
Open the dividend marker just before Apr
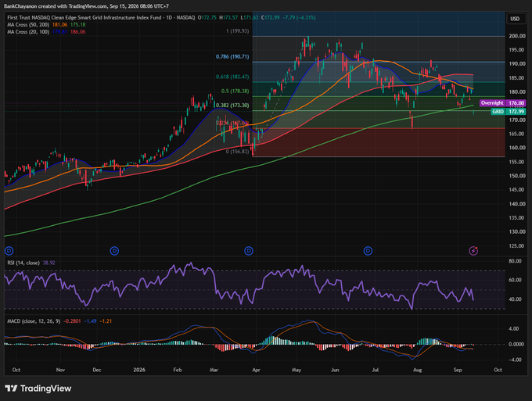tap(249, 251)
